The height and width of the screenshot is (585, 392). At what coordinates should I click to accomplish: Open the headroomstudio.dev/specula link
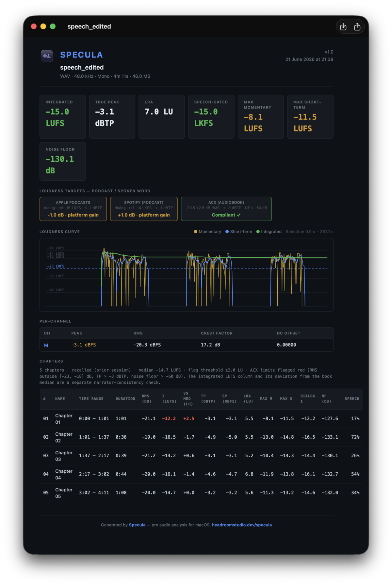242,525
